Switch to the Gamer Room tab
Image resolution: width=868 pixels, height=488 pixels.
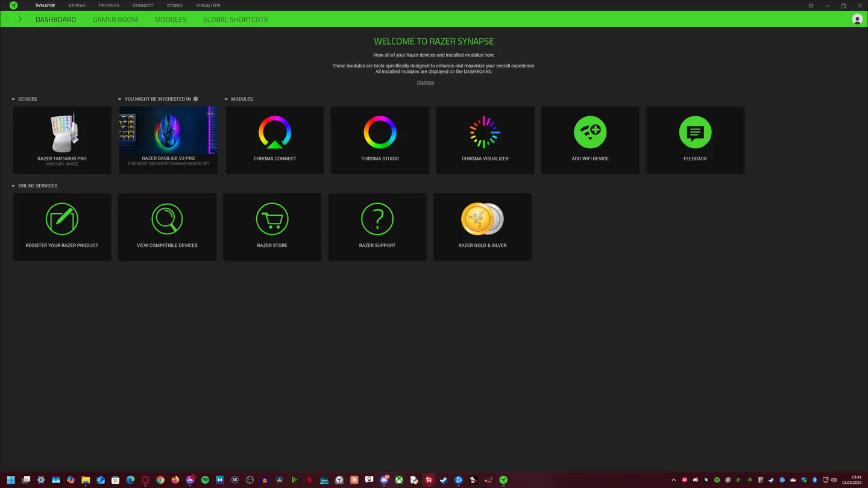(x=115, y=19)
